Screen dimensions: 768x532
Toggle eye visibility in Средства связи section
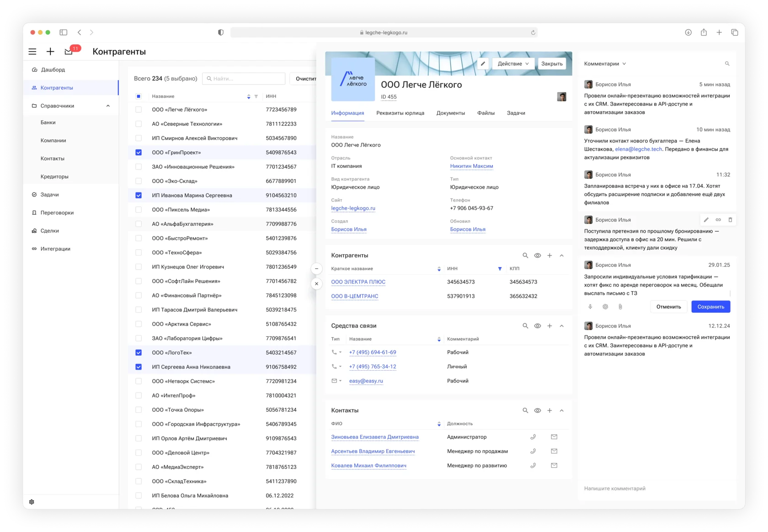click(x=538, y=326)
